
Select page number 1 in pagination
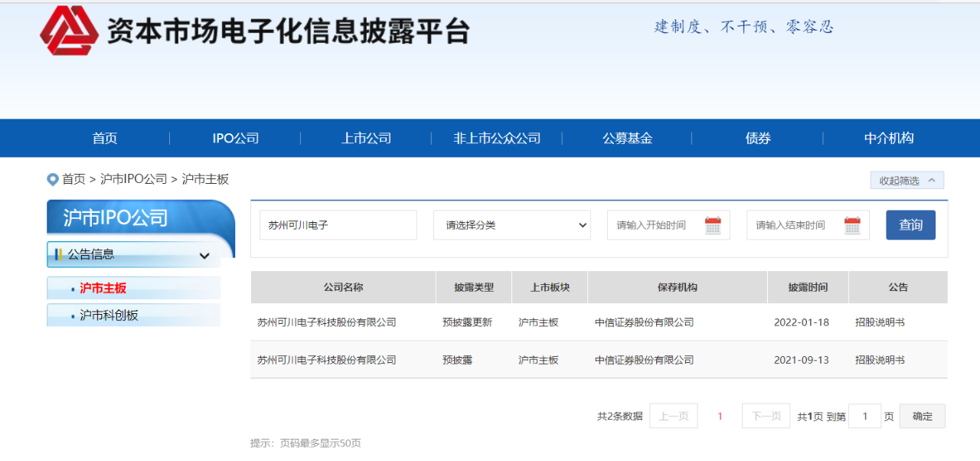point(720,416)
